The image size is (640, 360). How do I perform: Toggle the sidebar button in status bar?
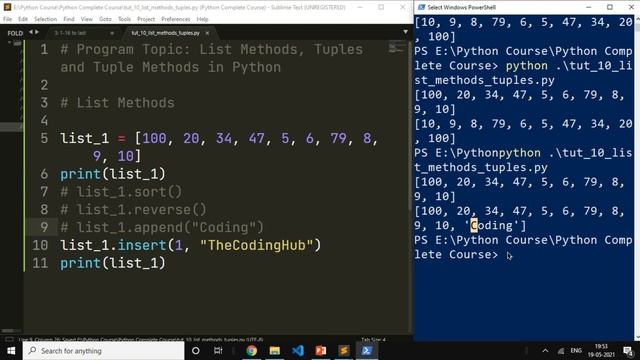click(x=9, y=339)
